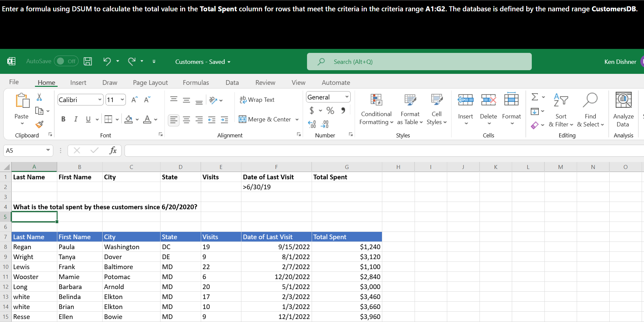Set Middle Align for cell
The width and height of the screenshot is (644, 322).
186,99
